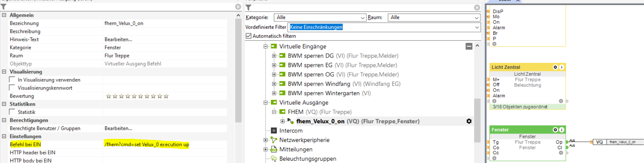Expand fhem_Velux_0_on tree node
The image size is (644, 163).
point(283,121)
